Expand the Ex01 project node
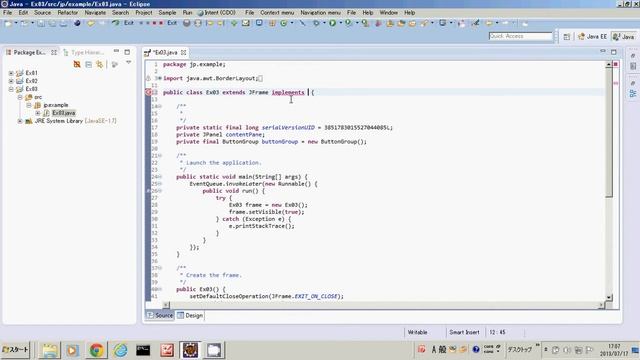This screenshot has width=640, height=360. click(x=11, y=73)
